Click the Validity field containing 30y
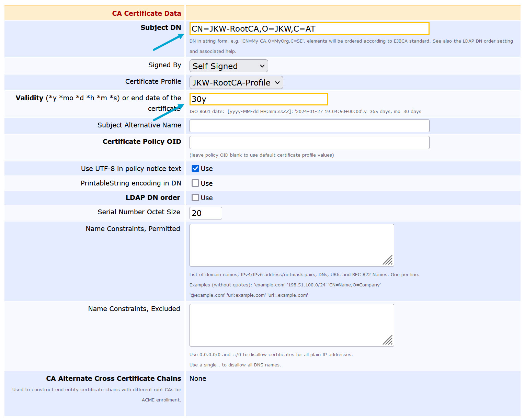Image resolution: width=525 pixels, height=420 pixels. [x=259, y=99]
